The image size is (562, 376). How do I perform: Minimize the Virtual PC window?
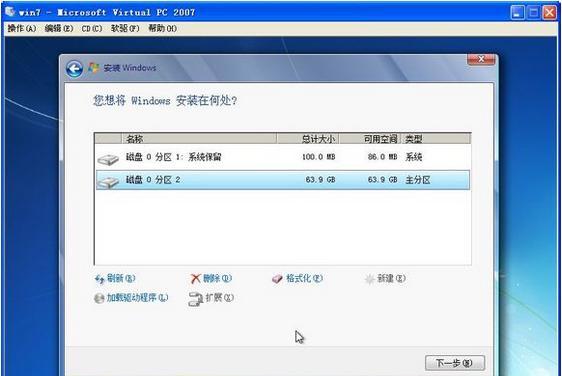517,13
